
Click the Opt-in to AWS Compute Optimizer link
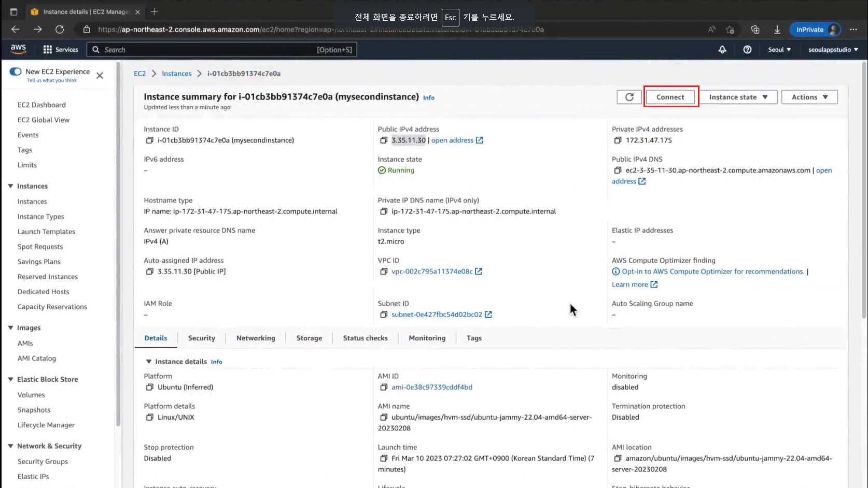tap(713, 271)
